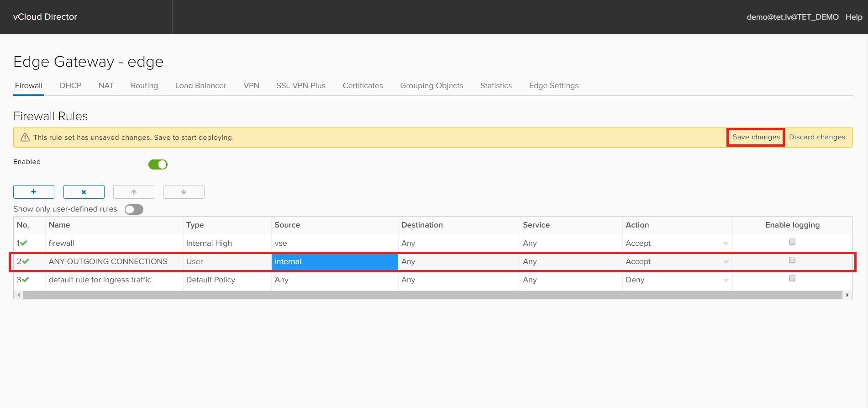Click Destination 'Any' cell of firewall rule
This screenshot has height=408, width=868.
coord(459,243)
